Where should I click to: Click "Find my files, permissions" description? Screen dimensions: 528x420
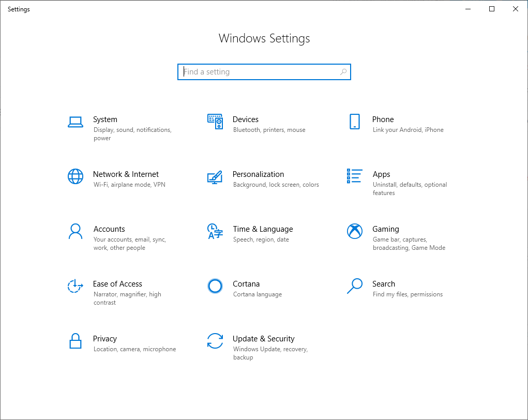point(408,294)
